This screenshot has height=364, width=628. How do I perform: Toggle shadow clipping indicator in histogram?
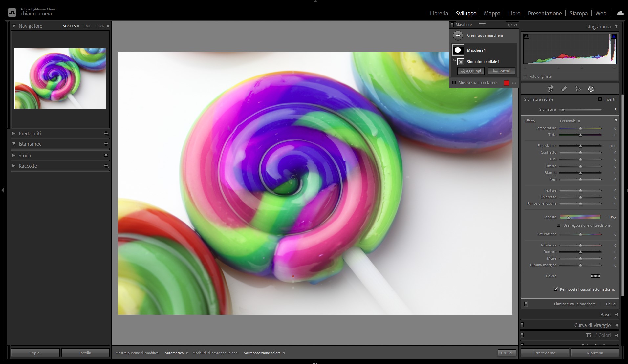coord(526,36)
